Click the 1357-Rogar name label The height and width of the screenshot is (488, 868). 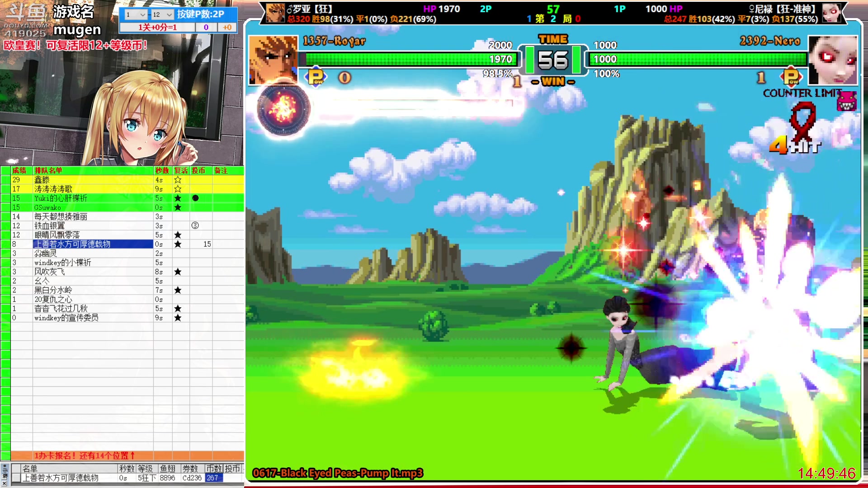334,41
